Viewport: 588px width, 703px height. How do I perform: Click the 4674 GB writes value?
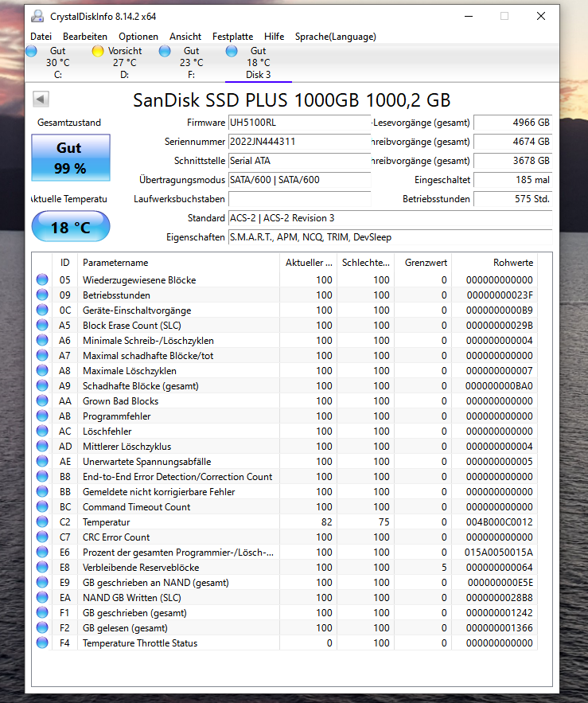pos(512,142)
